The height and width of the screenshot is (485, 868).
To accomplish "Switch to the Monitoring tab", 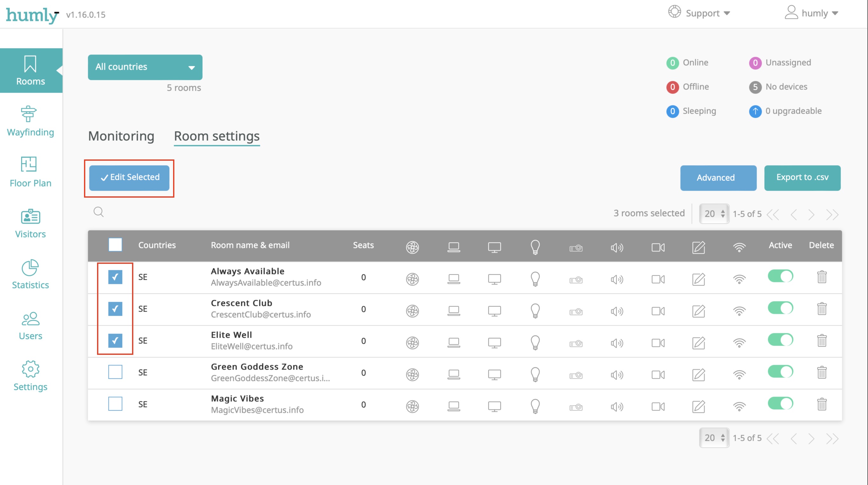I will 121,136.
